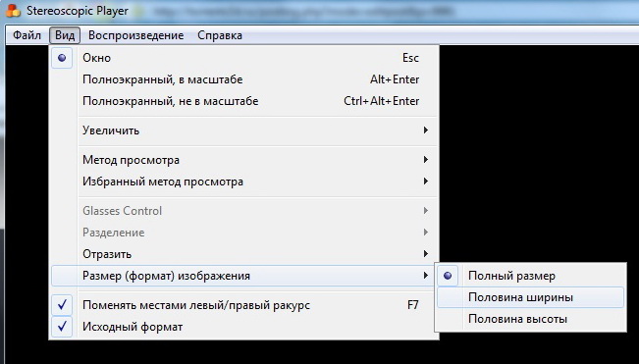Select Половина ширины image size
The image size is (639, 364).
click(531, 297)
